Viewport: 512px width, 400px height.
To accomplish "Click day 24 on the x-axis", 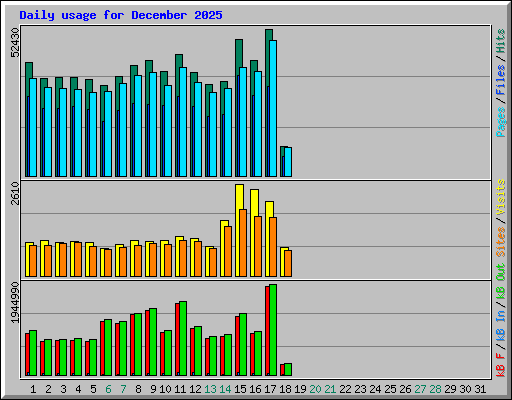I will click(x=375, y=389).
